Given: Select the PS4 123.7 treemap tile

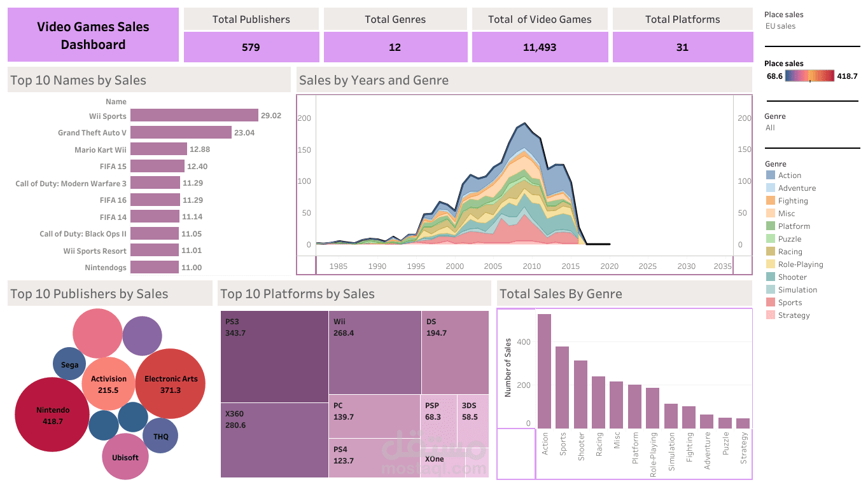Looking at the screenshot, I should tap(374, 458).
